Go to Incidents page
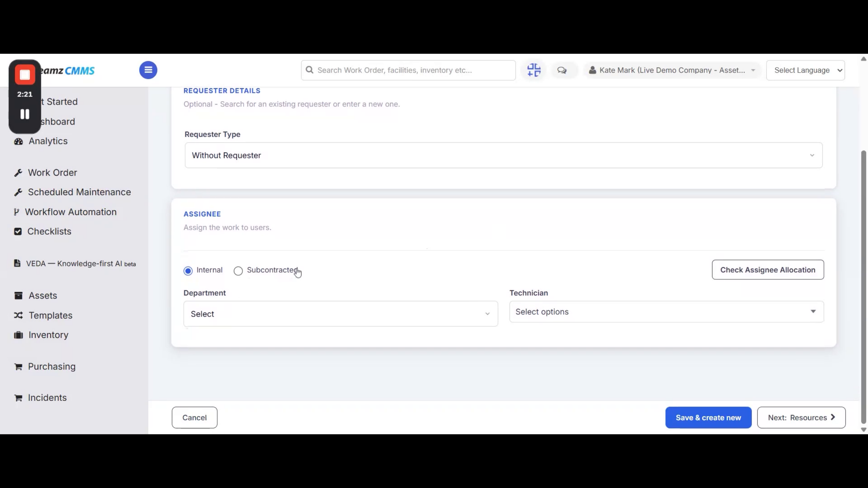Image resolution: width=868 pixels, height=488 pixels. (47, 398)
